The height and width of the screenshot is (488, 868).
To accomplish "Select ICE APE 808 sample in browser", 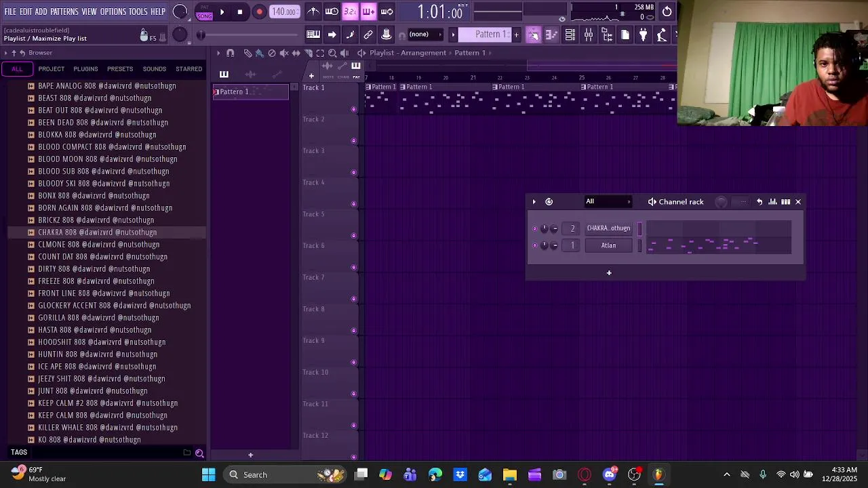I will [x=97, y=366].
